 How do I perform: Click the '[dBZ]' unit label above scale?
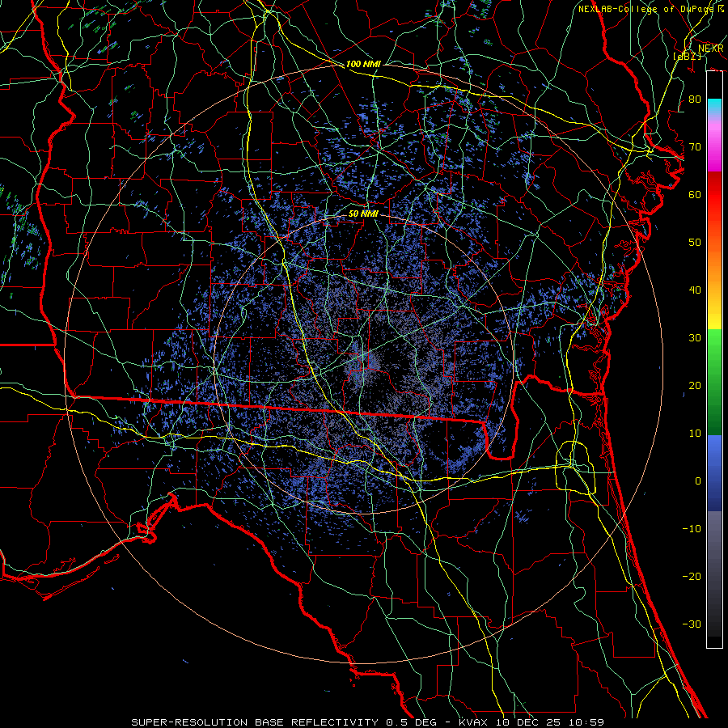point(687,56)
